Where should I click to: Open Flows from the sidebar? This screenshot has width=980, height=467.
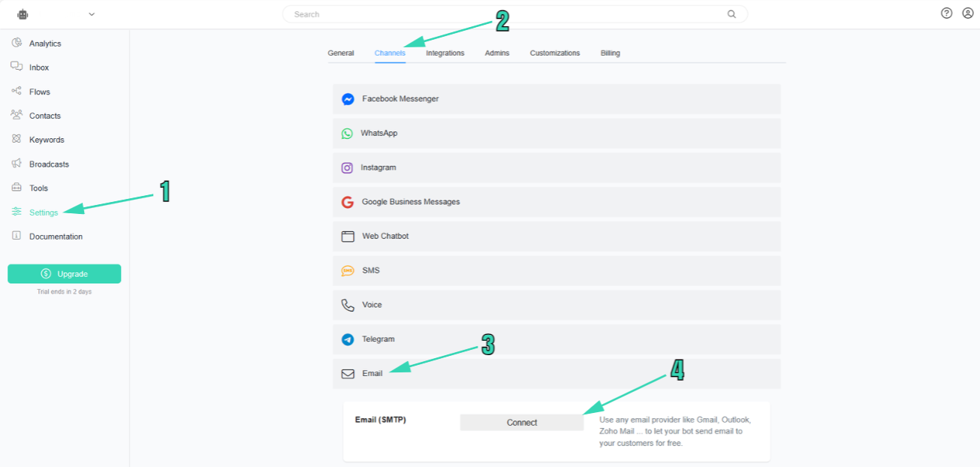(40, 92)
